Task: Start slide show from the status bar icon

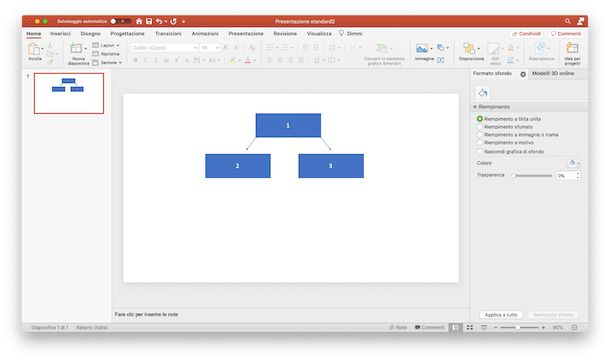Action: (x=484, y=328)
